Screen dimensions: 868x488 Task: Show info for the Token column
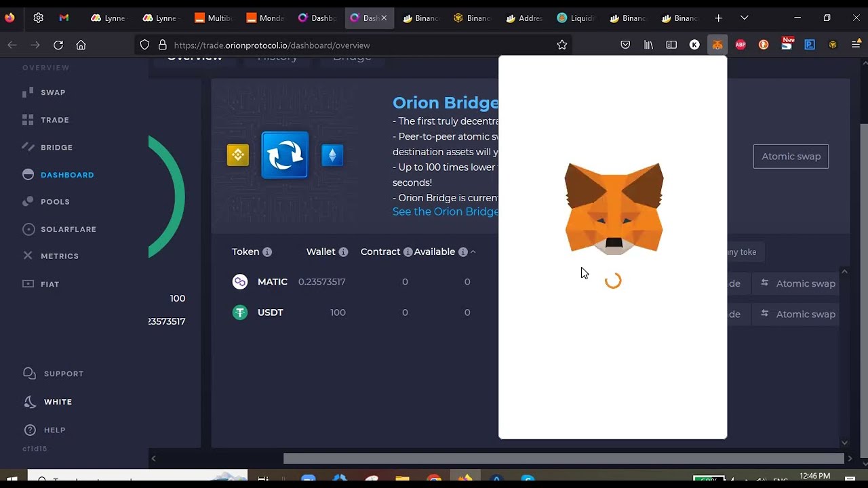click(267, 252)
